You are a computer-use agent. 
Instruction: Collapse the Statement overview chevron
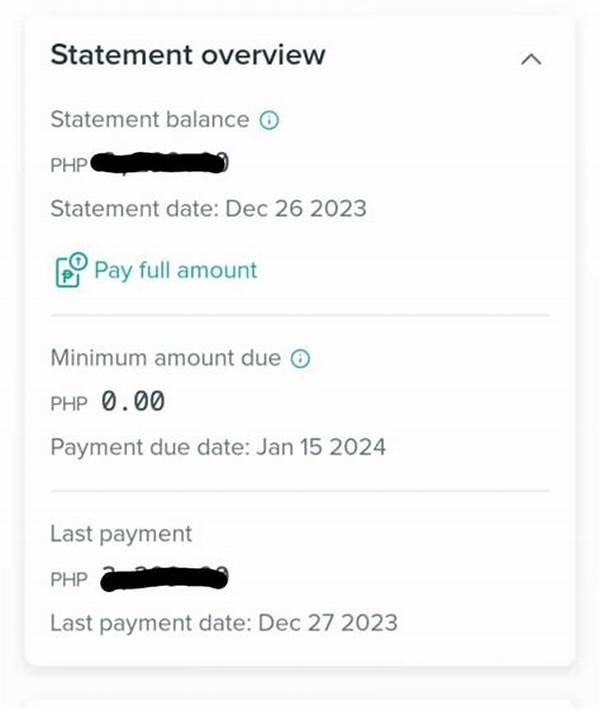(x=531, y=59)
